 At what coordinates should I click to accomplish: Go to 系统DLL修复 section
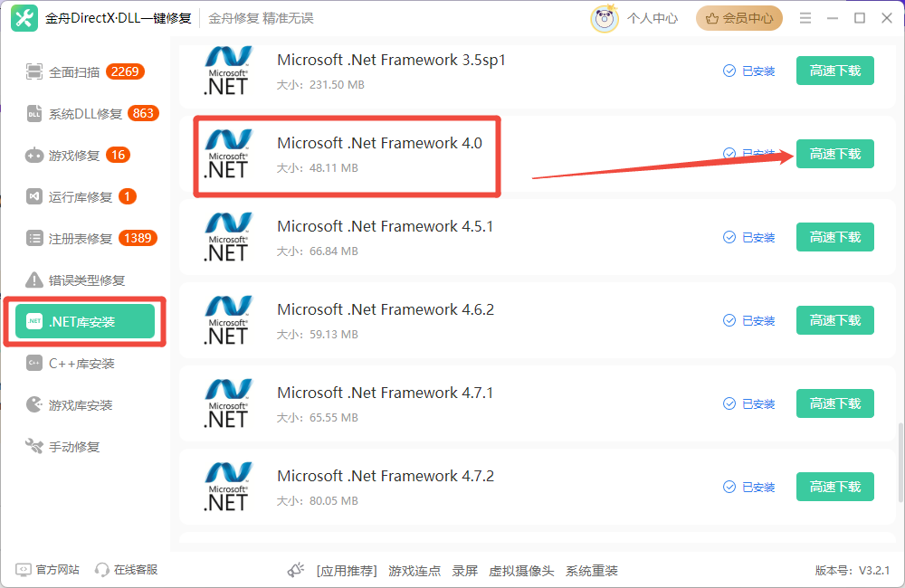coord(85,114)
